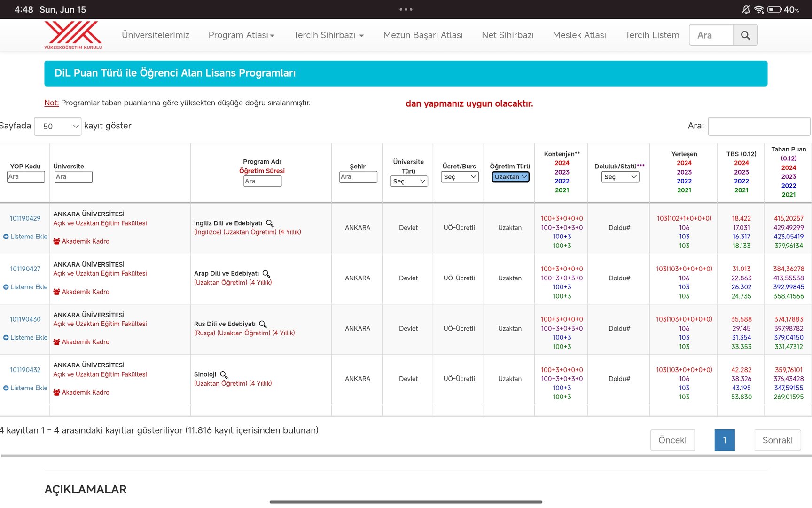Viewport: 812px width, 508px height.
Task: Focus the navbar Ara search field
Action: (x=711, y=35)
